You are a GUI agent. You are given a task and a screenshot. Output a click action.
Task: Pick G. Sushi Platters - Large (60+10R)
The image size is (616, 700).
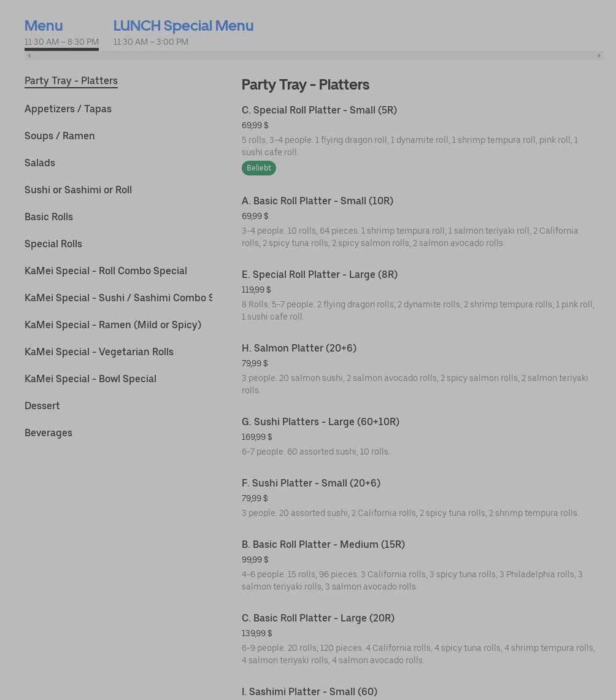point(320,421)
